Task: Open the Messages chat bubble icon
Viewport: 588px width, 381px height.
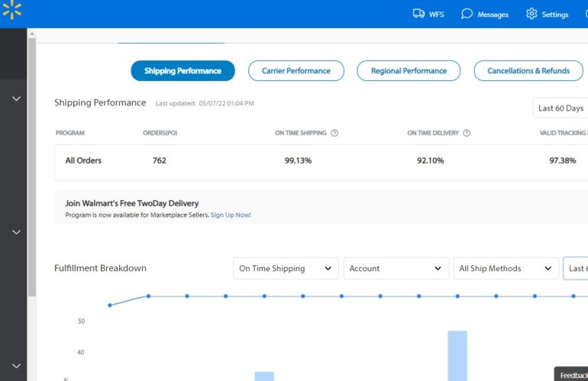Action: point(467,14)
